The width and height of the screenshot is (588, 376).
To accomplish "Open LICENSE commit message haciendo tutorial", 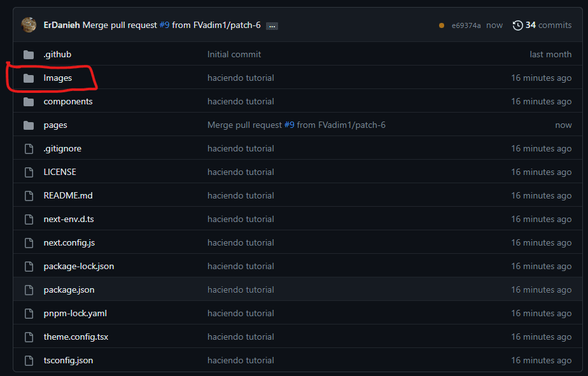I will click(241, 172).
